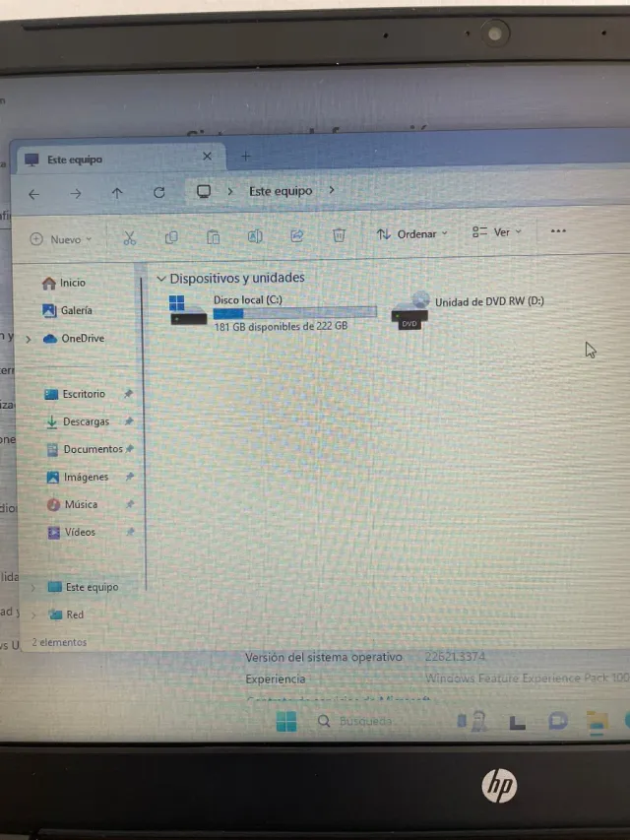
Task: Click chevron before Este equipo in path
Action: [x=230, y=191]
